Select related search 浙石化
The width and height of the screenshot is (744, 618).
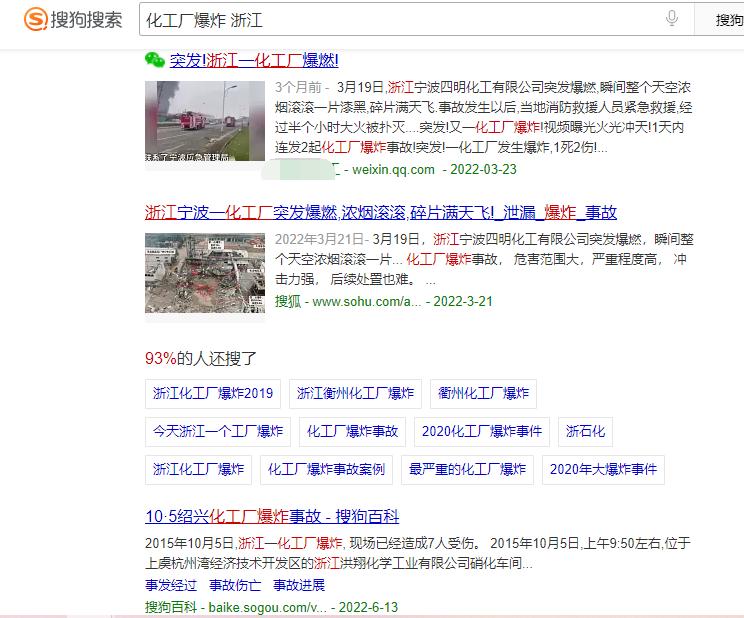586,431
